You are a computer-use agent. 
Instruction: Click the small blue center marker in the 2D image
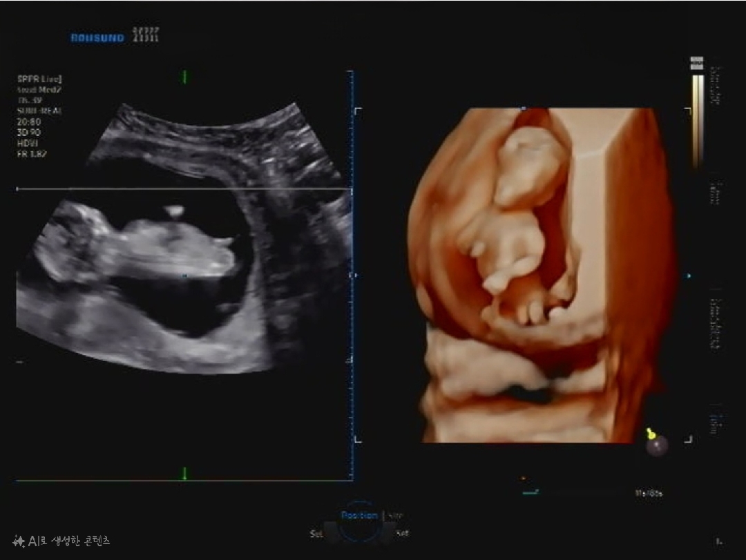tap(184, 276)
